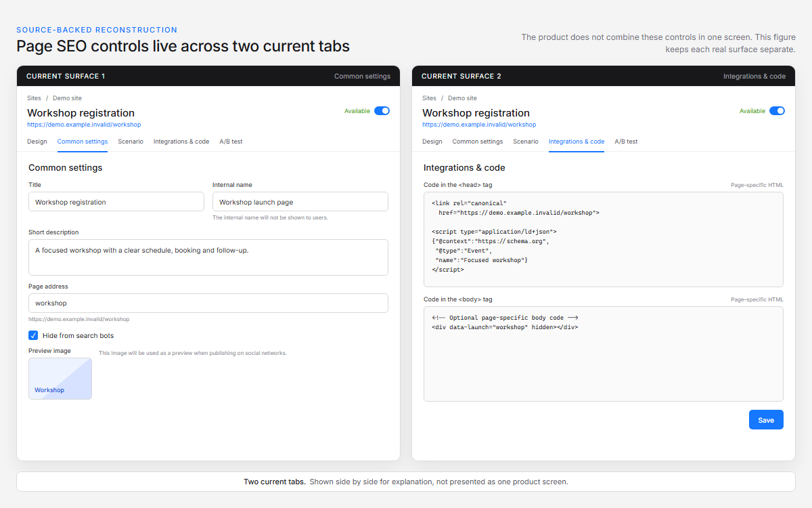Viewport: 812px width, 508px height.
Task: Click Demo site breadcrumb in Surface 2
Action: [x=462, y=98]
